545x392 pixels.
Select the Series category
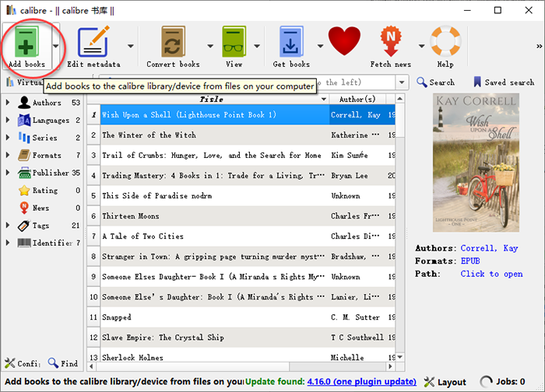(45, 138)
